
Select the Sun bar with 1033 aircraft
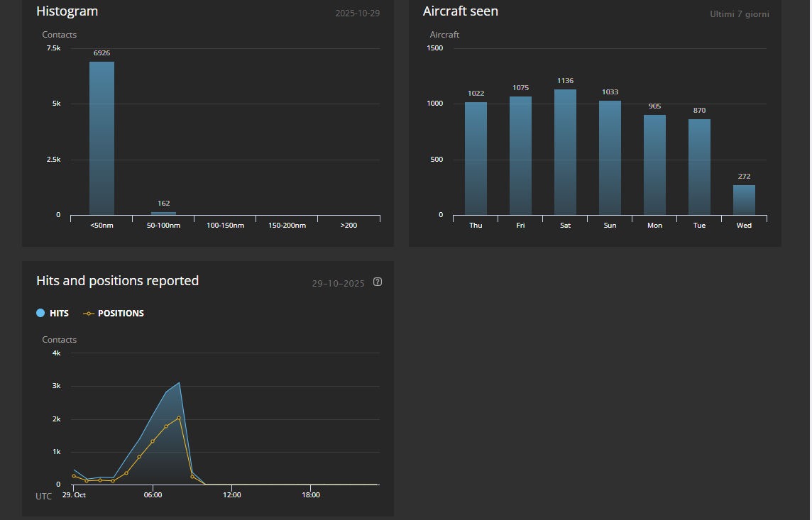pos(610,157)
